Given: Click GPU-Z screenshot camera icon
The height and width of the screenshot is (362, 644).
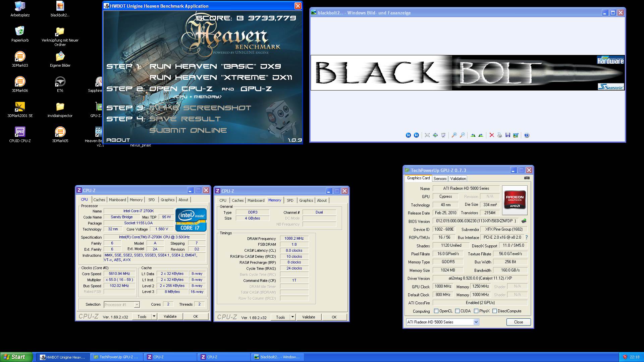Looking at the screenshot, I should (x=527, y=178).
